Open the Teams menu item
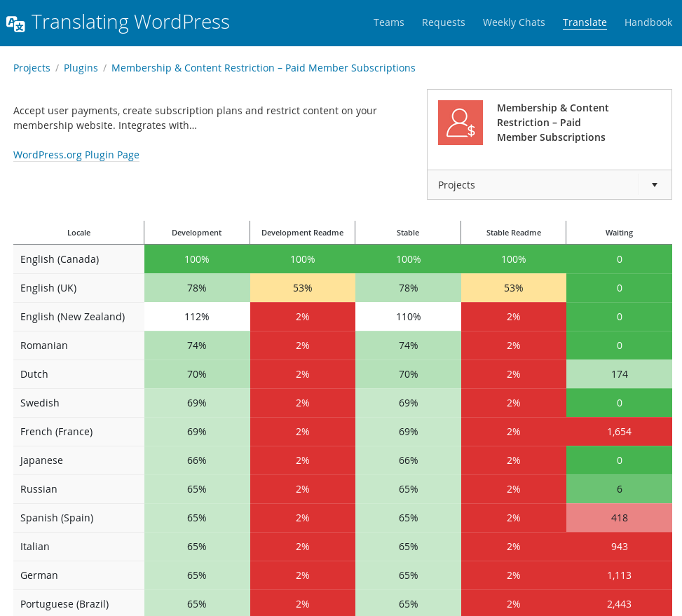Viewport: 682px width, 616px height. click(x=389, y=22)
